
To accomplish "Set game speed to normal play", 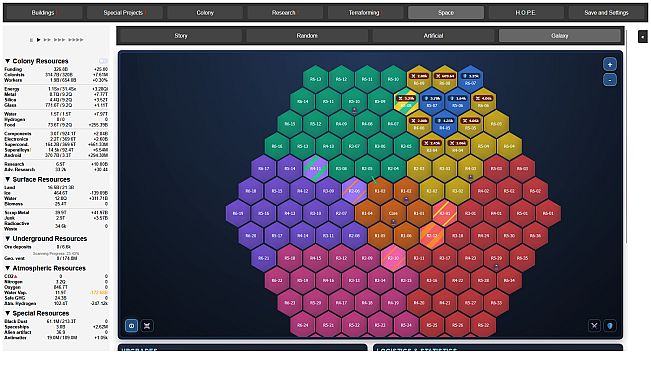I will [x=38, y=40].
